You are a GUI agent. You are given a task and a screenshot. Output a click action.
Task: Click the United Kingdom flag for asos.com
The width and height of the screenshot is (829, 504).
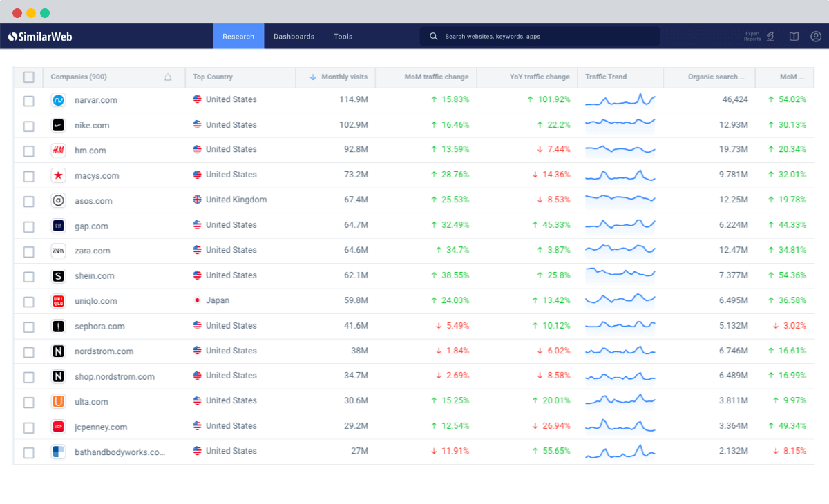pos(198,200)
